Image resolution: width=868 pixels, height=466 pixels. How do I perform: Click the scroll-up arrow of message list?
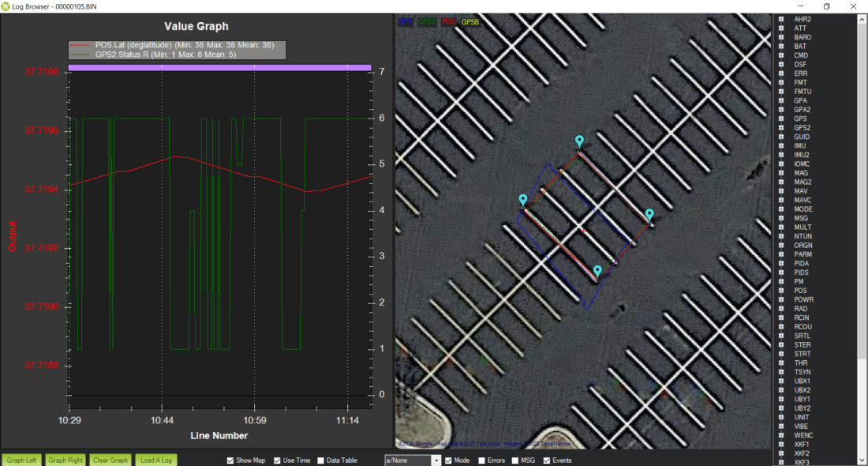pos(862,19)
